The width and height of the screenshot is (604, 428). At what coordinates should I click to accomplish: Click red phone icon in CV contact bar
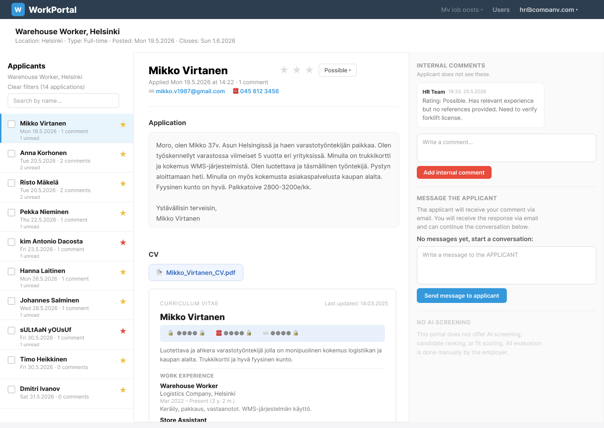[219, 333]
